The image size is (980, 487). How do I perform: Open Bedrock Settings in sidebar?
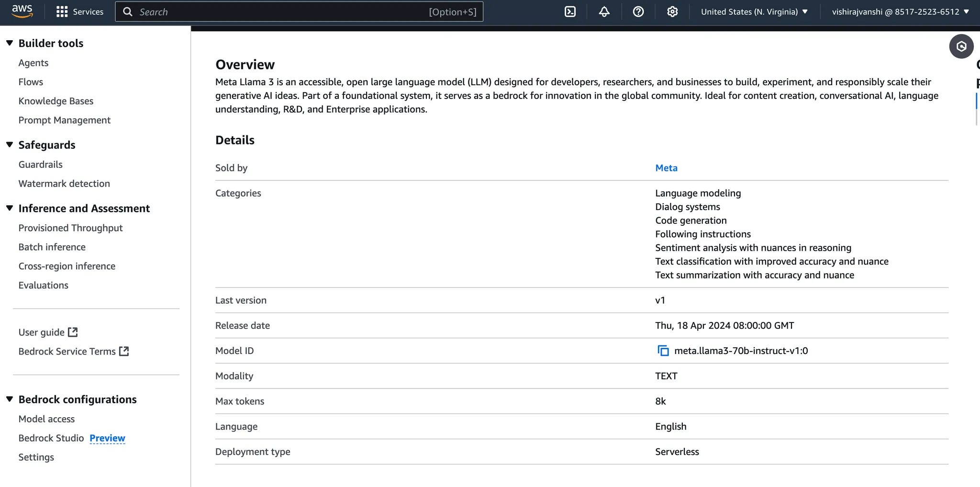pos(36,457)
